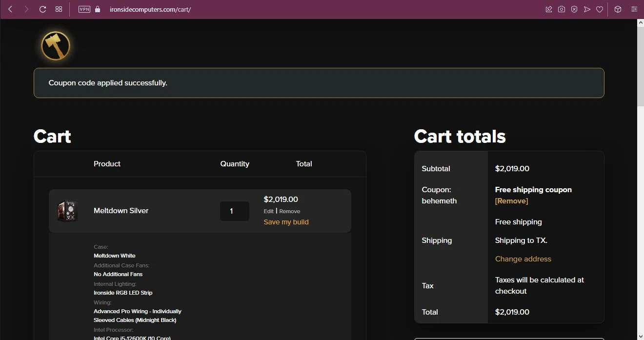Screen dimensions: 644x340
Task: Click 'Ironside RGB LED Strip' value
Action: point(123,293)
